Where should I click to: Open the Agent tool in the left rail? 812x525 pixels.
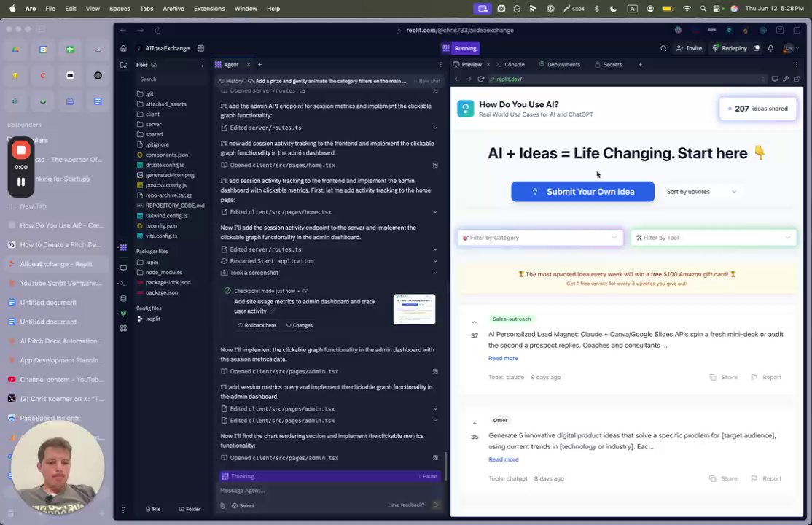pyautogui.click(x=123, y=248)
